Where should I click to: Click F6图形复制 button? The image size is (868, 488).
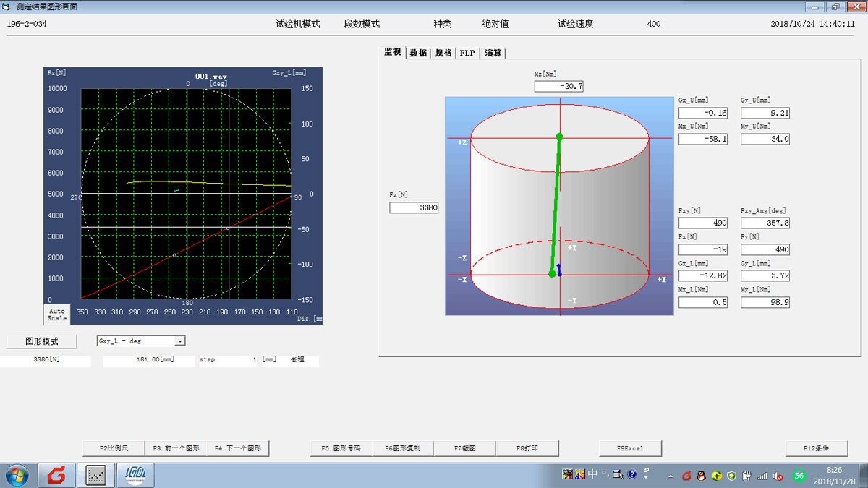(403, 448)
